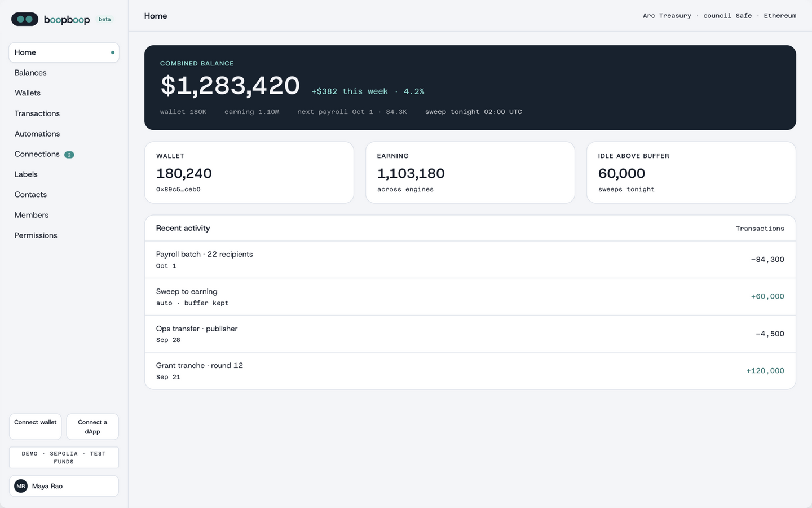The height and width of the screenshot is (508, 812).
Task: Click the Wallet balance card
Action: pyautogui.click(x=249, y=172)
